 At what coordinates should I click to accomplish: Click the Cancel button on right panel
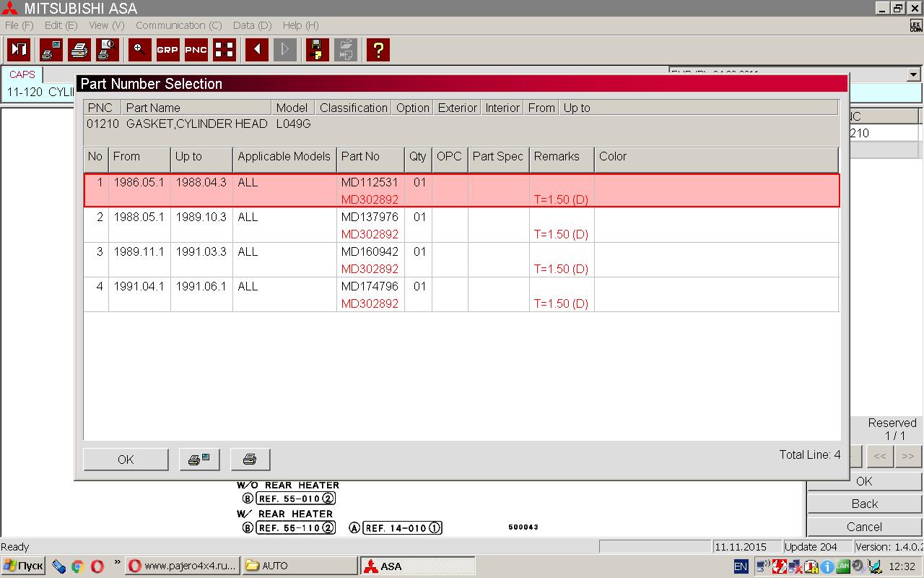(864, 527)
